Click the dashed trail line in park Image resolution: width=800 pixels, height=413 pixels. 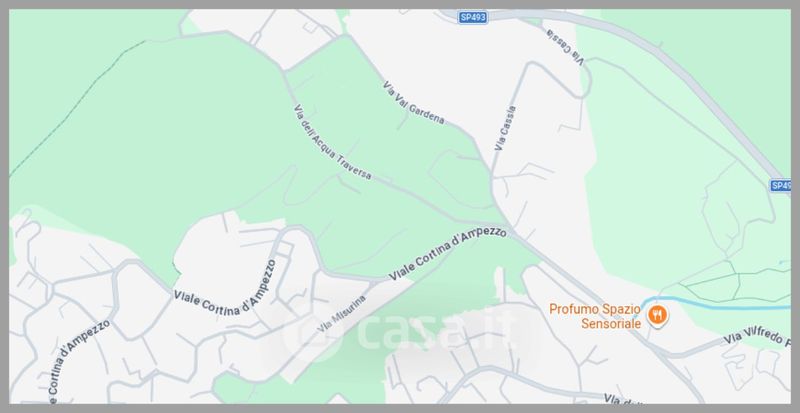(x=77, y=106)
